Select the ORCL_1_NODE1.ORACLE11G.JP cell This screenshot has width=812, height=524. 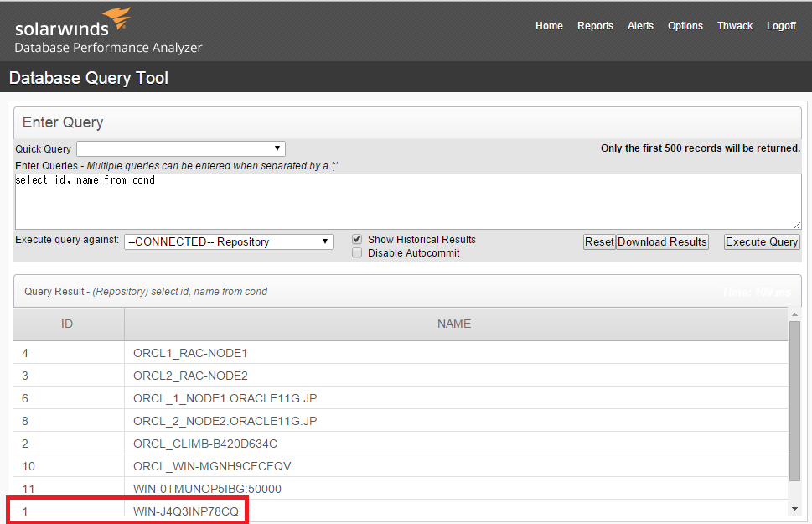point(456,398)
